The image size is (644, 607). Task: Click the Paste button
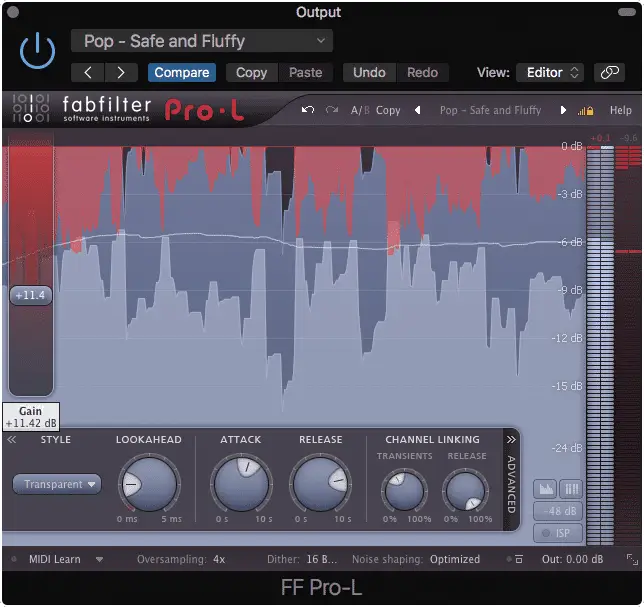(x=306, y=73)
